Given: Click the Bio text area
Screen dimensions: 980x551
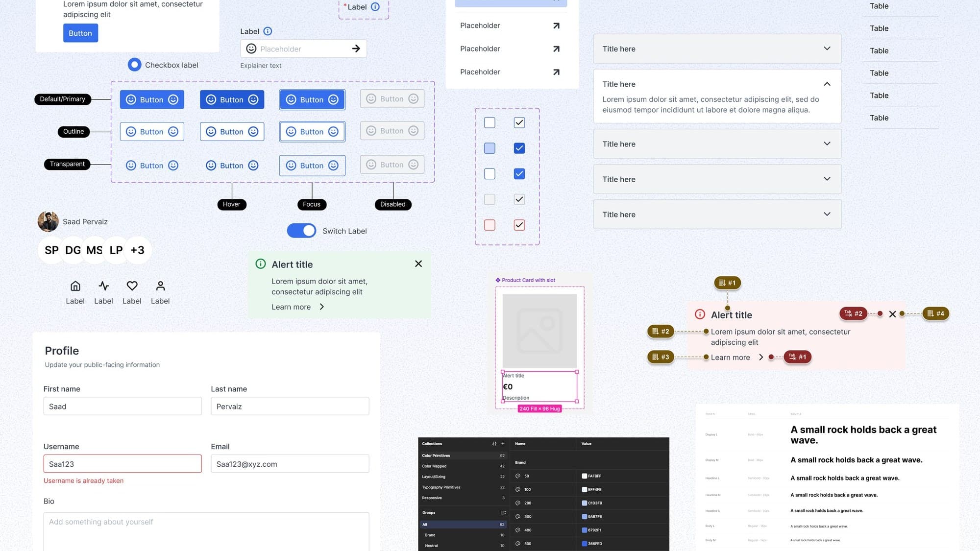Looking at the screenshot, I should point(206,532).
